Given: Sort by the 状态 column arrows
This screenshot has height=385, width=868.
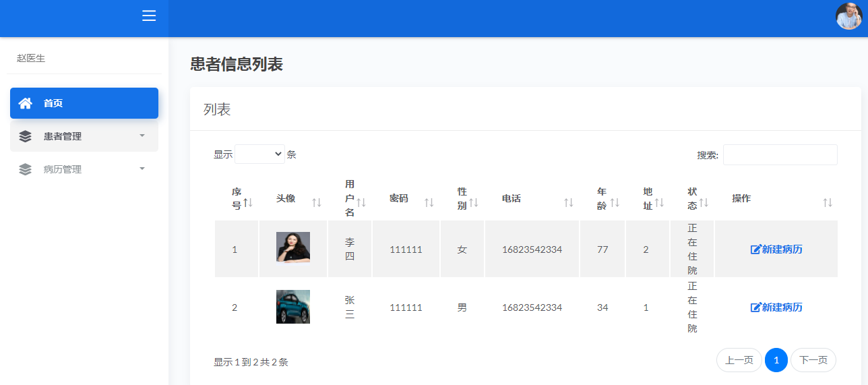Looking at the screenshot, I should tap(704, 203).
